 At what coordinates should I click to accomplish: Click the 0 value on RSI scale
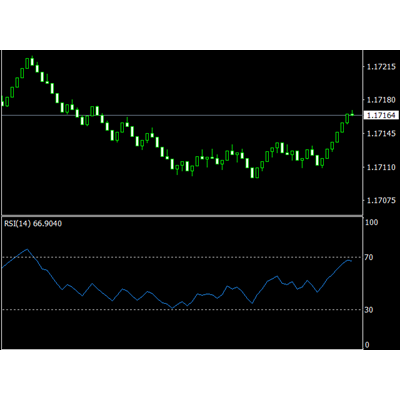[x=367, y=345]
